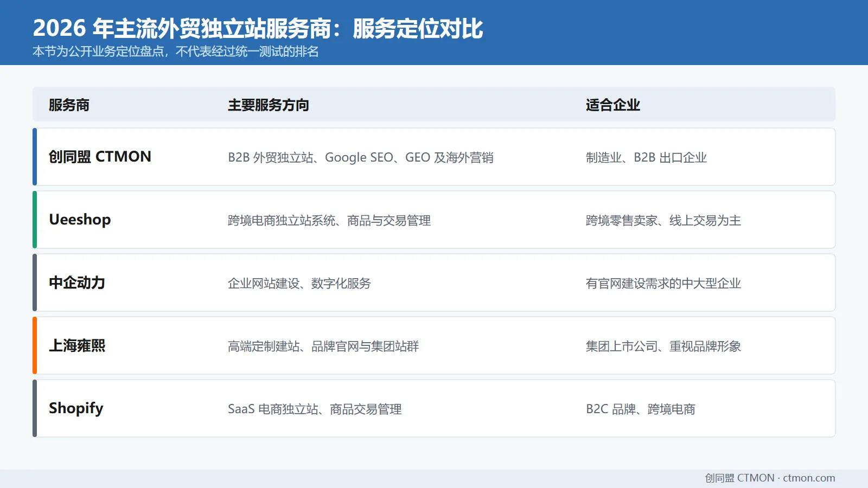
Task: Select the Shopify provider name
Action: (x=76, y=408)
